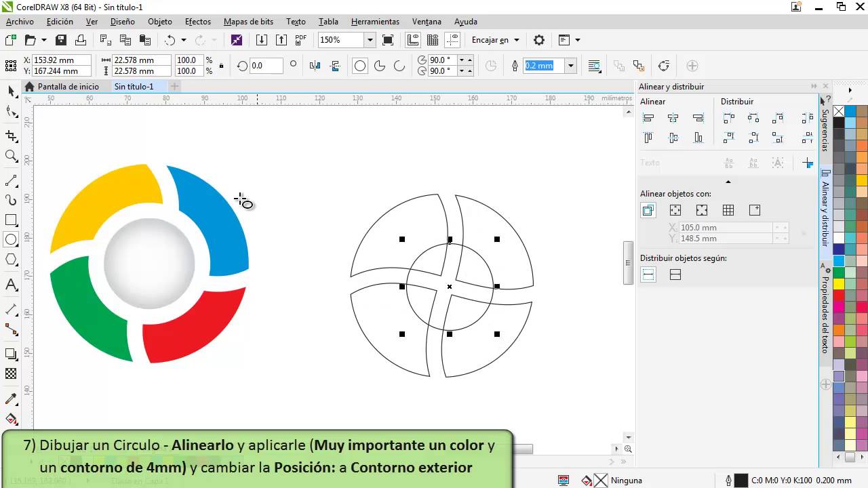Select the Freehand drawing tool

point(11,180)
